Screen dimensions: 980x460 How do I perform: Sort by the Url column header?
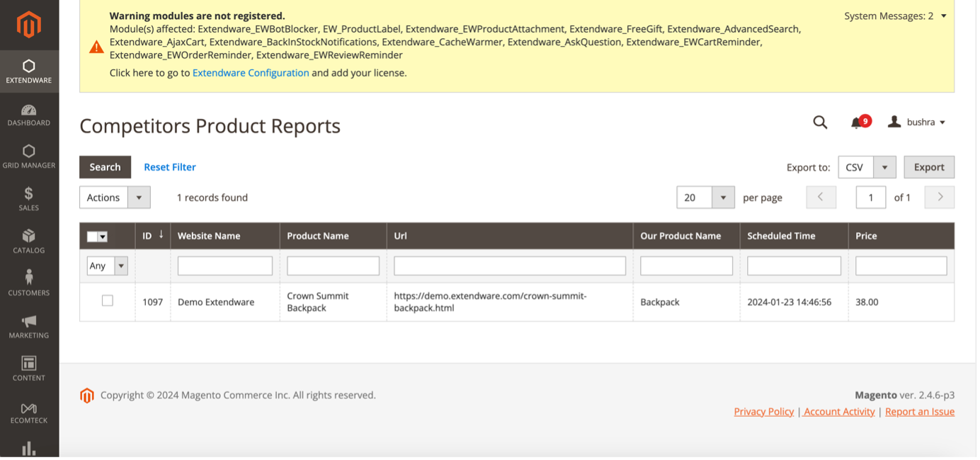tap(510, 236)
